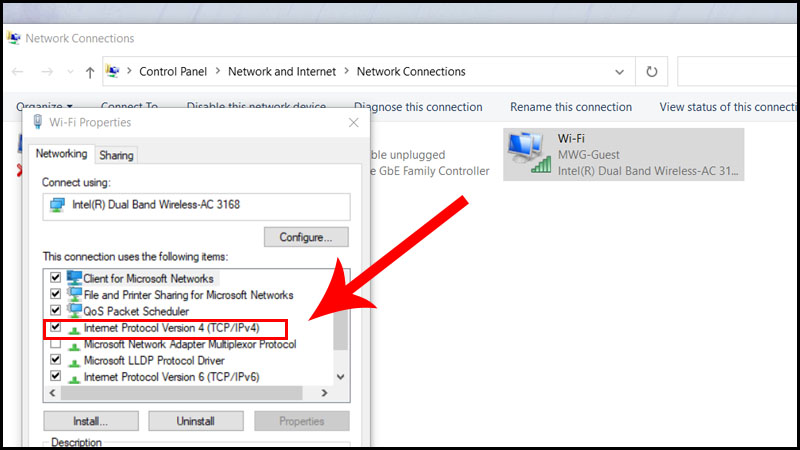Viewport: 800px width, 450px height.
Task: Select Rename this connection in toolbar
Action: (570, 107)
